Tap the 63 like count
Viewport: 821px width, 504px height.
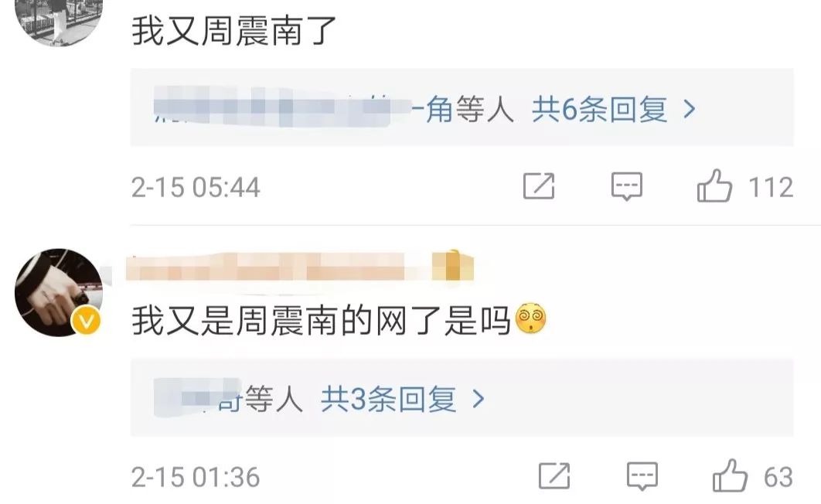tap(778, 477)
